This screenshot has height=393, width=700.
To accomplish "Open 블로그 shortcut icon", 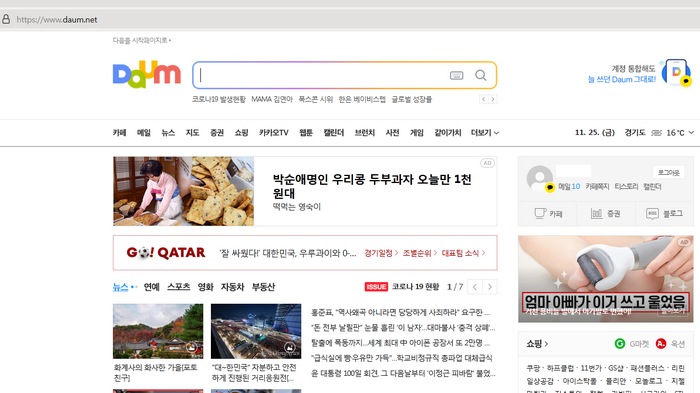I will point(664,214).
